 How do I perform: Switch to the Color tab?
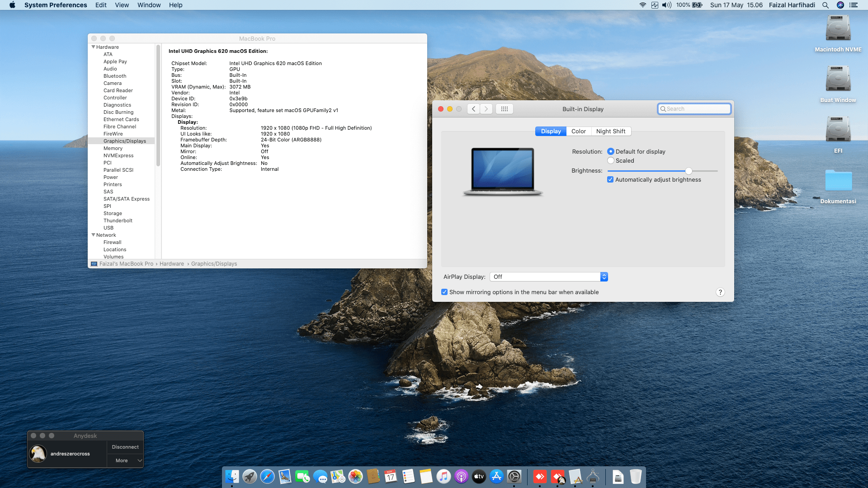coord(578,131)
